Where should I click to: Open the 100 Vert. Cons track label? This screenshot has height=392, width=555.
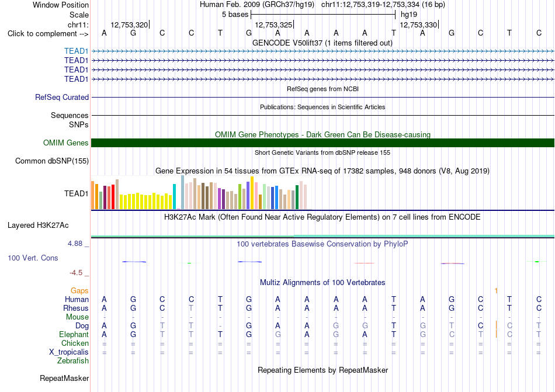[33, 258]
